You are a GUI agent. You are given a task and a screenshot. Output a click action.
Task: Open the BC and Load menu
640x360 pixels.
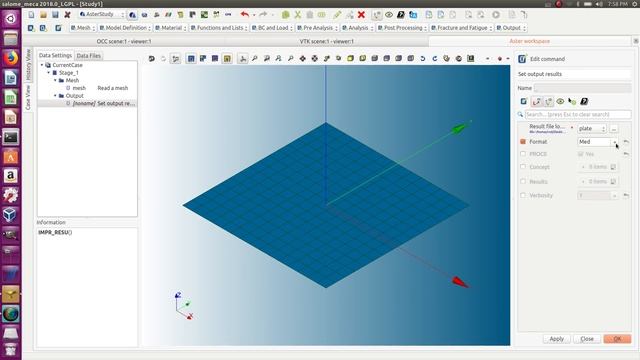click(272, 28)
